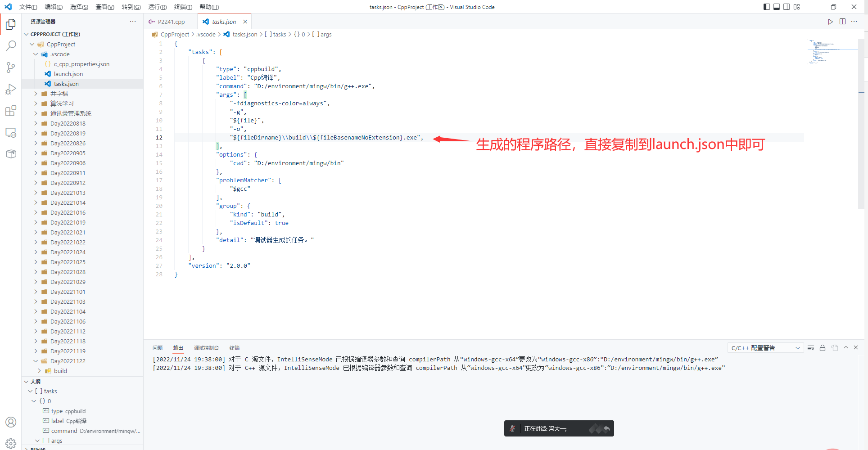Open the 编辑(E) menu
This screenshot has width=868, height=450.
tap(54, 7)
